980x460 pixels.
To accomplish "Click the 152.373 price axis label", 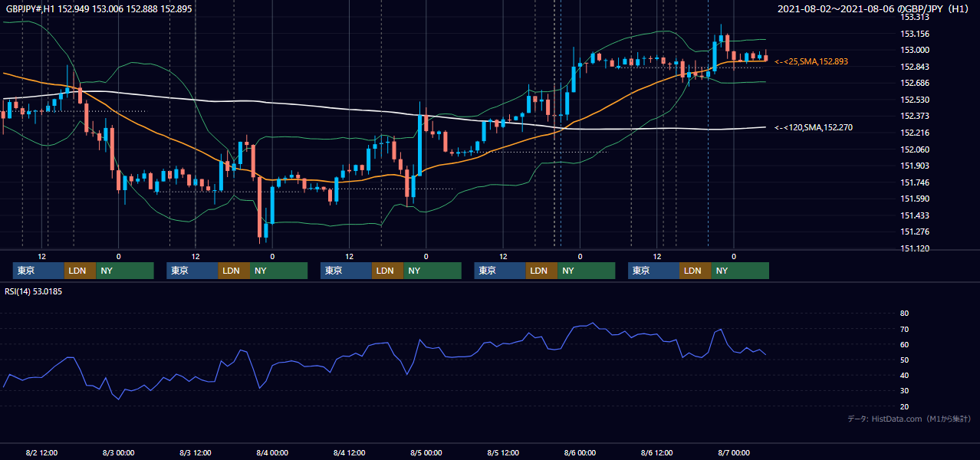I will click(x=914, y=116).
